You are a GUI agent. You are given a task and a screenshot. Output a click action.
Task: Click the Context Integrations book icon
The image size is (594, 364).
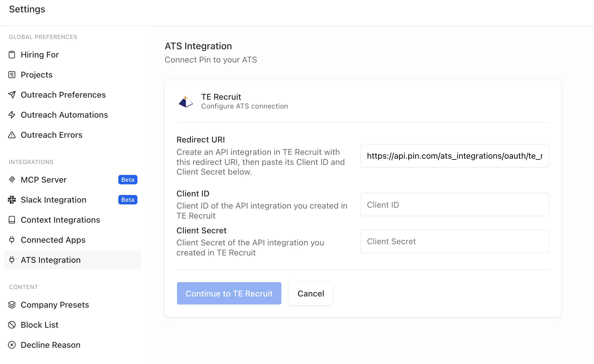pos(12,220)
